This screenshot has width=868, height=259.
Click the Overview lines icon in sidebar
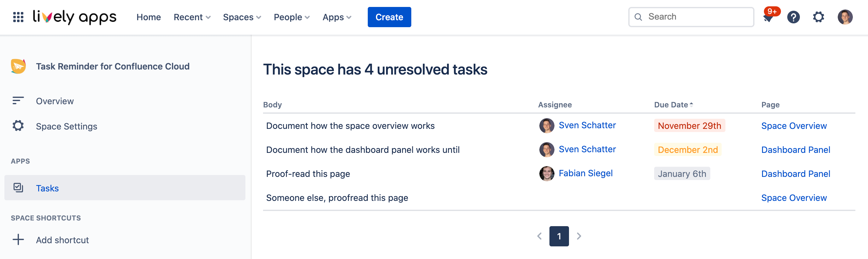[18, 100]
